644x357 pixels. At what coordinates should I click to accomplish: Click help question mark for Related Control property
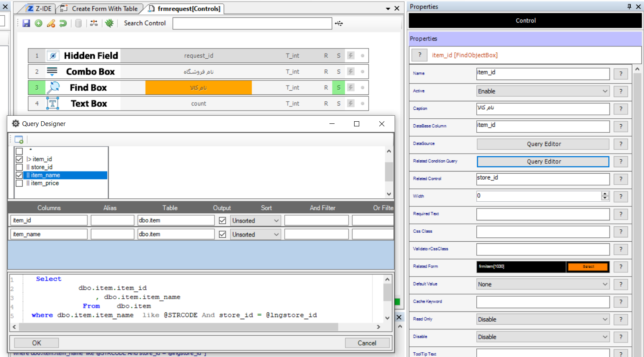tap(621, 179)
